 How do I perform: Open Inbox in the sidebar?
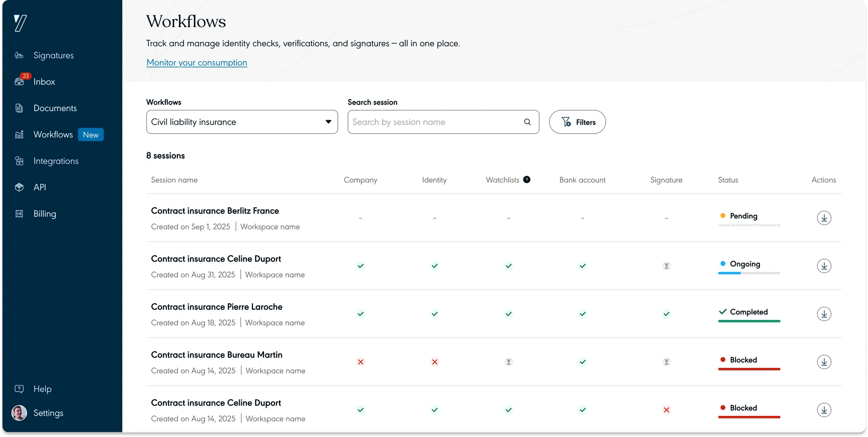[x=44, y=81]
